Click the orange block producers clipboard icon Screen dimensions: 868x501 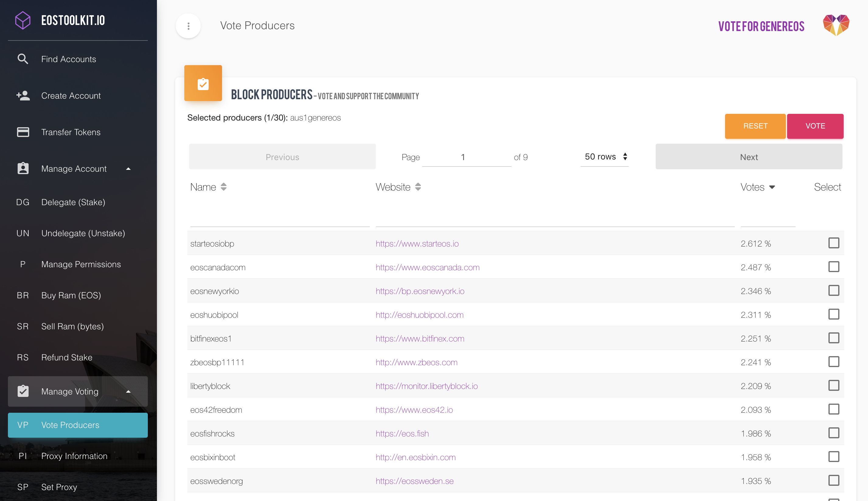coord(203,83)
